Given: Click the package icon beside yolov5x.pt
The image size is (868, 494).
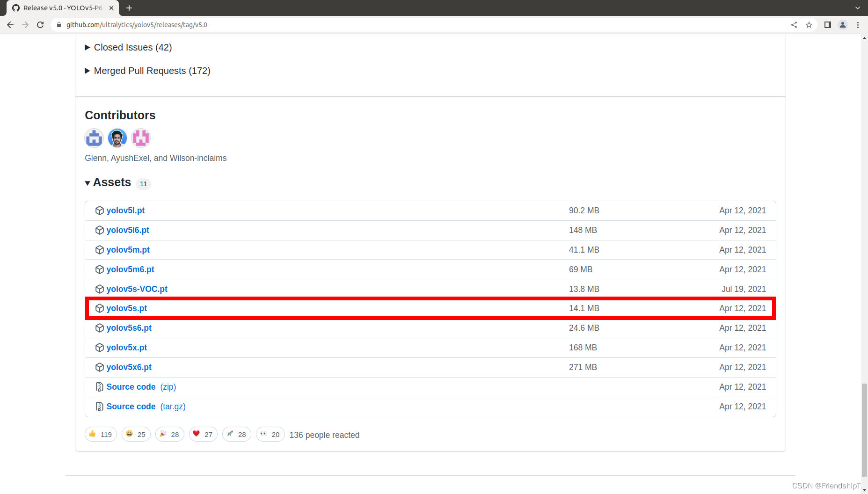Looking at the screenshot, I should [99, 348].
